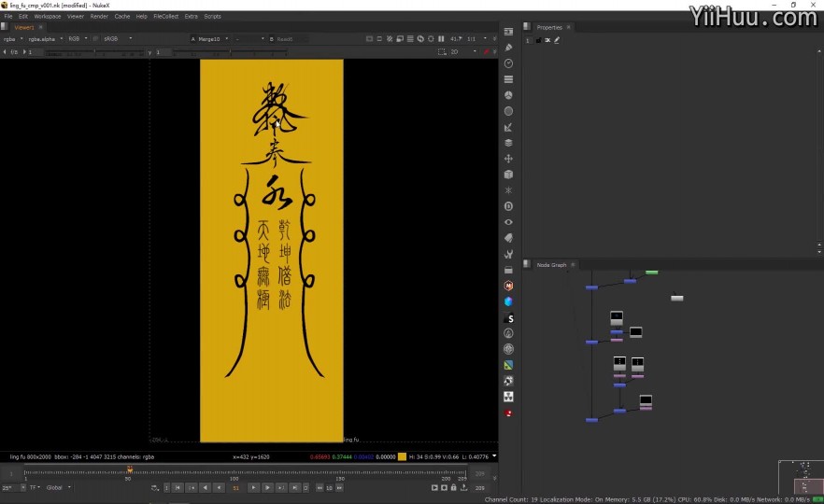Open the Merge10 A input dropdown
Viewport: 824px width, 504px height.
(x=209, y=39)
